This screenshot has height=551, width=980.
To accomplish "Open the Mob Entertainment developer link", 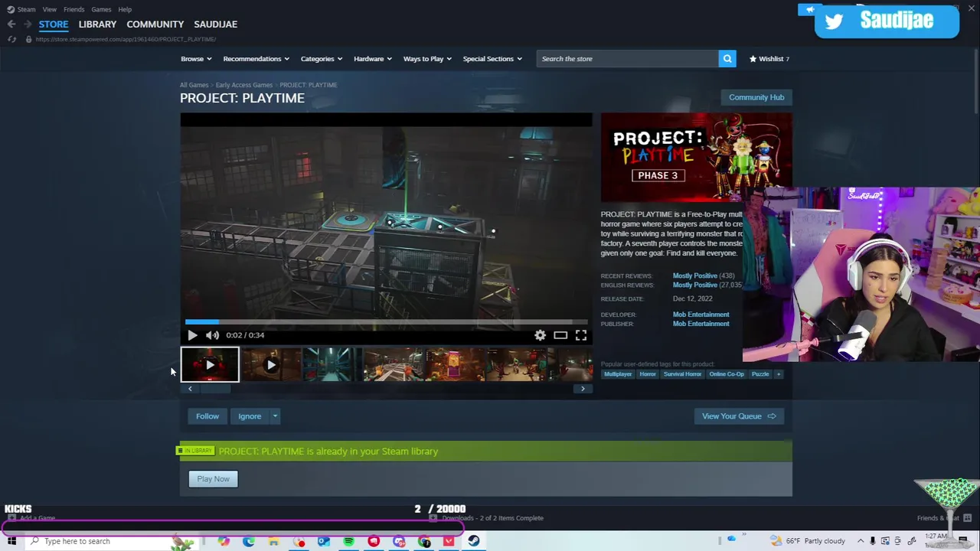I will pos(701,315).
